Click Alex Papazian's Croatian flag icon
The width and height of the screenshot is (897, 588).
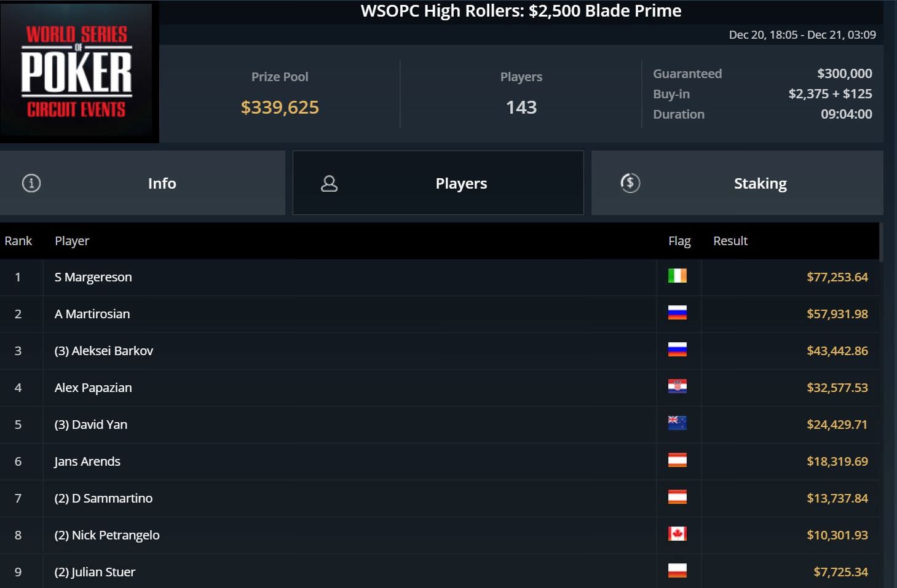[x=677, y=386]
